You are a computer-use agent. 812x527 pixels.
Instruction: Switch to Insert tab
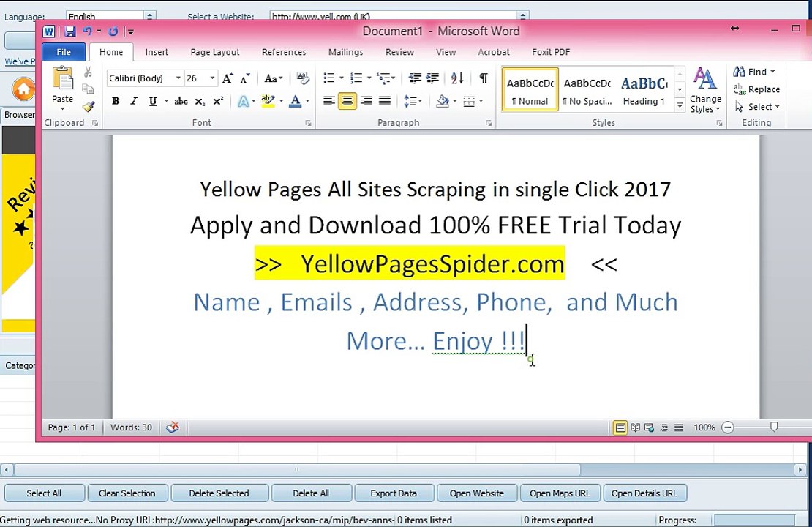tap(157, 52)
